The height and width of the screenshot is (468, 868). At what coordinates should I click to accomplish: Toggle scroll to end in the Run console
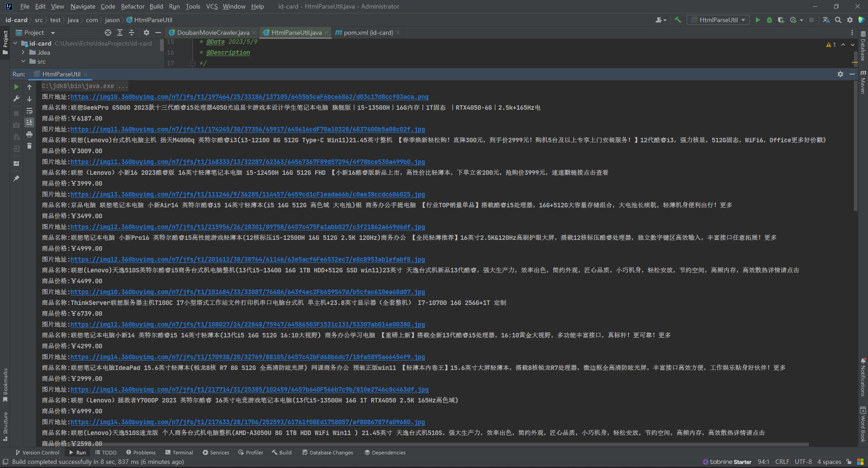pos(29,122)
